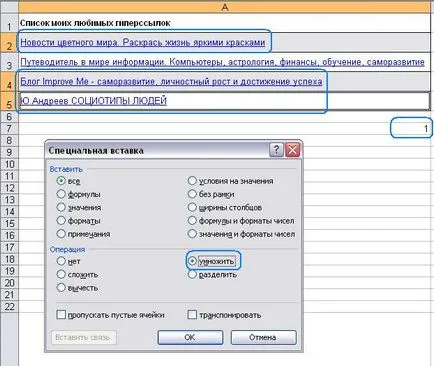Select row 22 header

9,306
